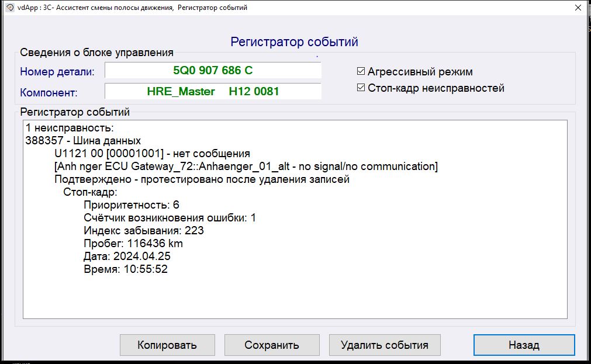Viewport: 591px width, 364px height.
Task: Click the fault code line 'U1121 00 [00001001]'
Action: [x=152, y=153]
